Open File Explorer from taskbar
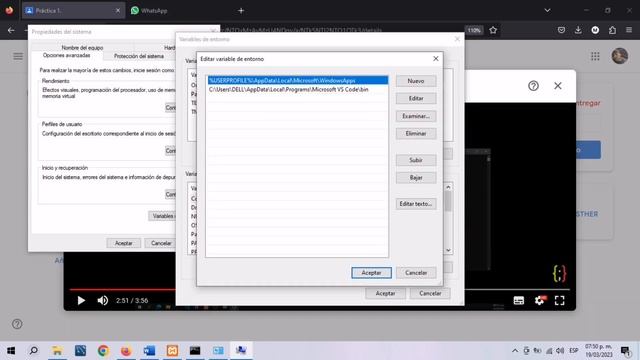The width and height of the screenshot is (640, 360). 57,350
